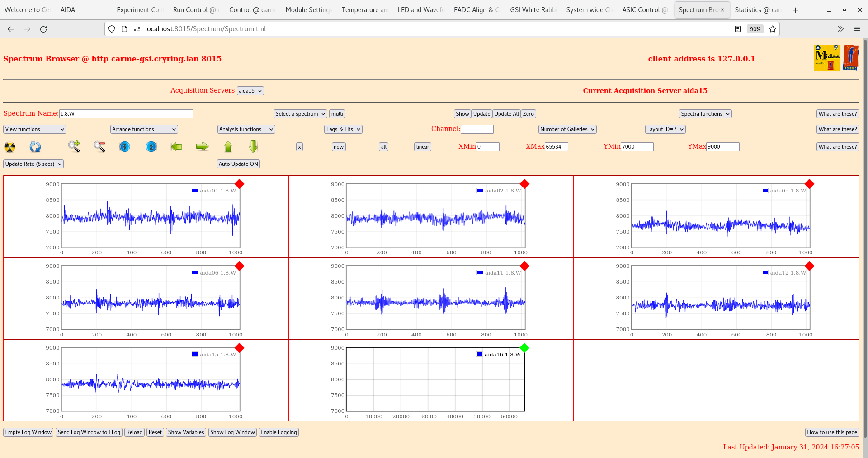Click the YMax input field
The height and width of the screenshot is (458, 868).
click(x=722, y=147)
